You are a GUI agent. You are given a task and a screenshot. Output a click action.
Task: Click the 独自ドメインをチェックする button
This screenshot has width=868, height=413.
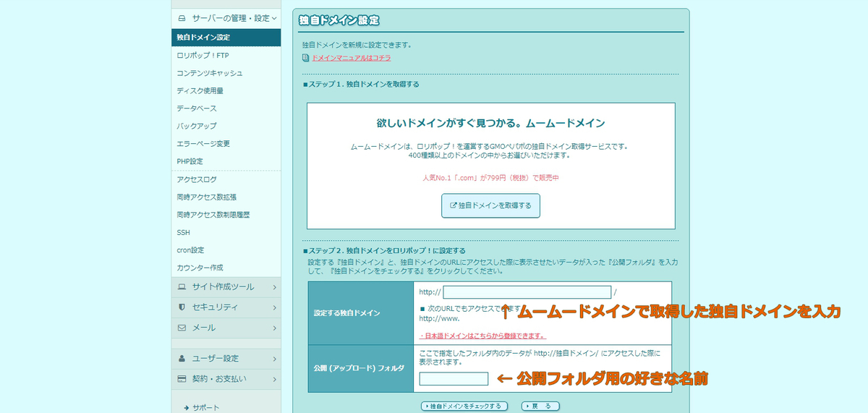(x=464, y=406)
